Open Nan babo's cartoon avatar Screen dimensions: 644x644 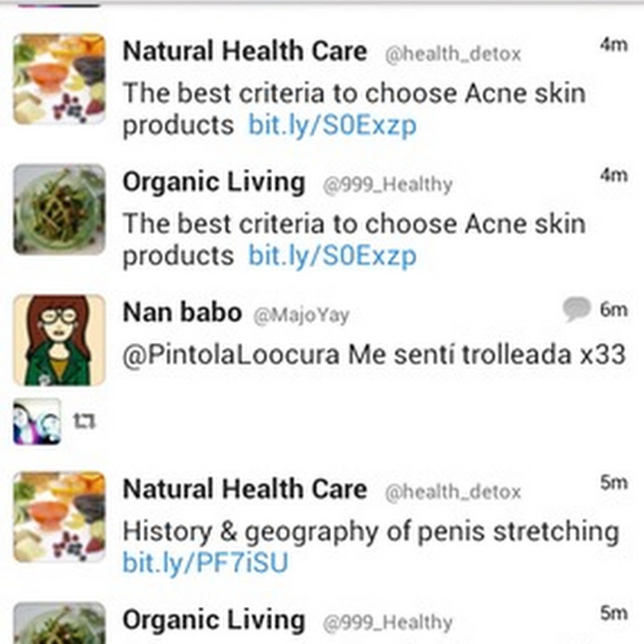click(59, 340)
